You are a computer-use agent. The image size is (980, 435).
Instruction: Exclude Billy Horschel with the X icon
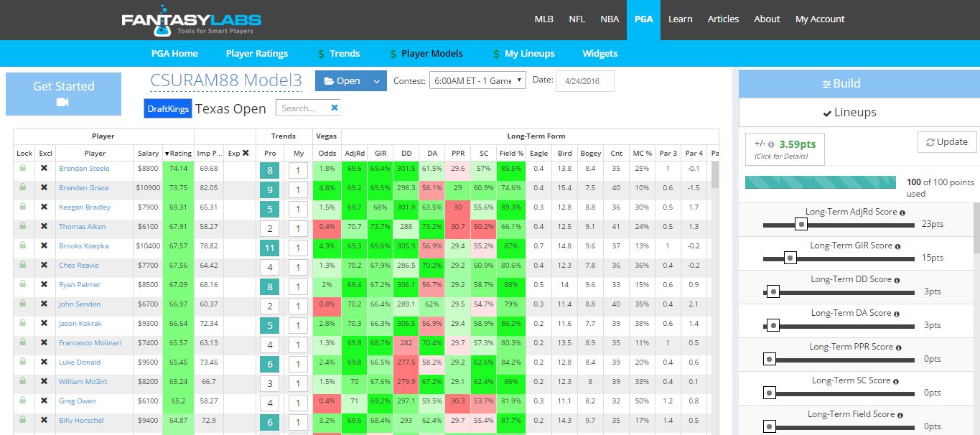(x=44, y=420)
